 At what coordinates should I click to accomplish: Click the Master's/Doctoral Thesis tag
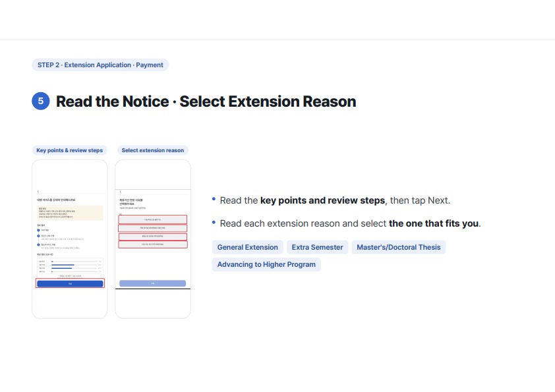[x=399, y=247]
